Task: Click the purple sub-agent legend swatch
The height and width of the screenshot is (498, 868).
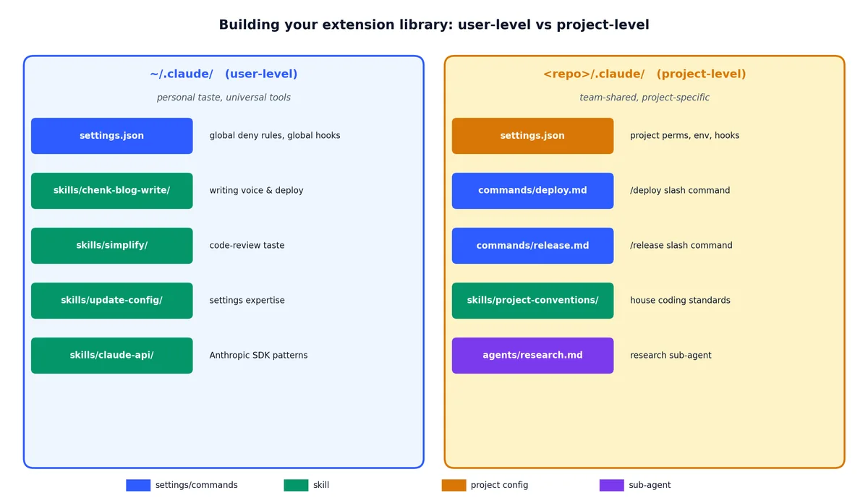Action: point(612,485)
